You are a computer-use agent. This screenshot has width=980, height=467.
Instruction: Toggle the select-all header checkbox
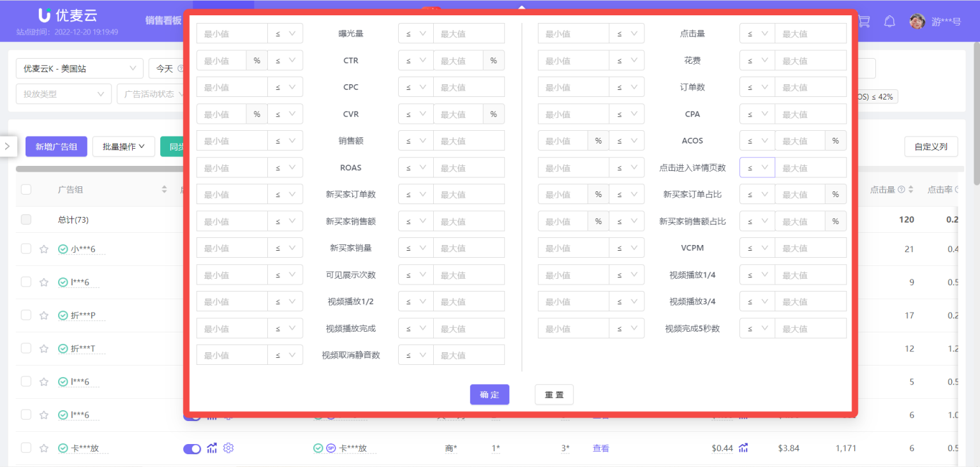pos(26,189)
